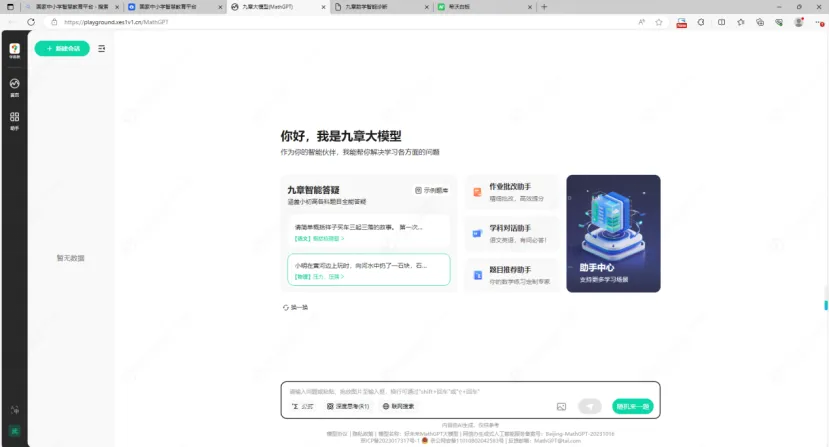Open a new browser tab with plus
830x447 pixels.
[x=544, y=7]
